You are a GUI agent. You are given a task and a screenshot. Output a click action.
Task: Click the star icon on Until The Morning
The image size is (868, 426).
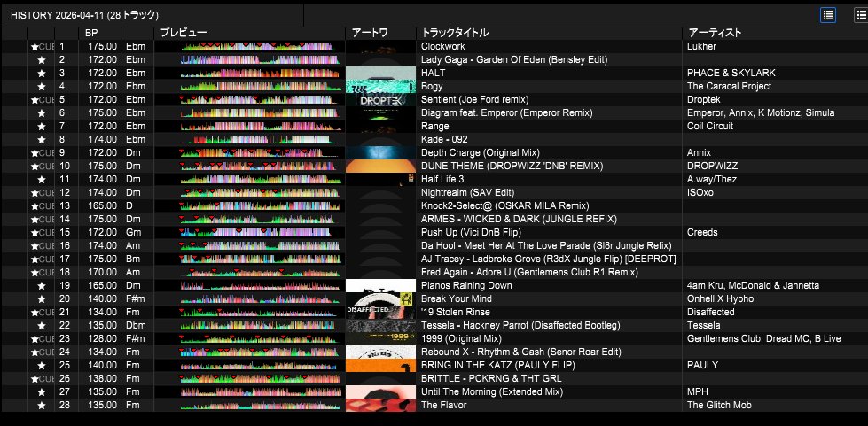(x=42, y=391)
